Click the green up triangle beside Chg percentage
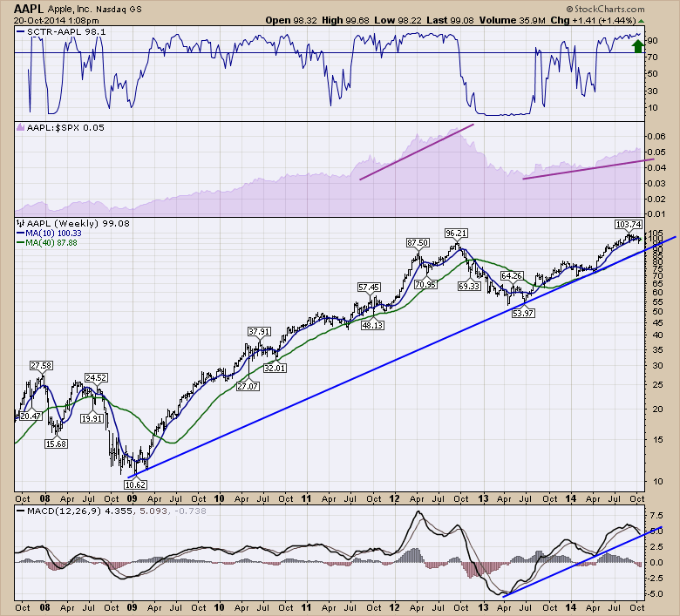The width and height of the screenshot is (680, 616). pyautogui.click(x=641, y=21)
